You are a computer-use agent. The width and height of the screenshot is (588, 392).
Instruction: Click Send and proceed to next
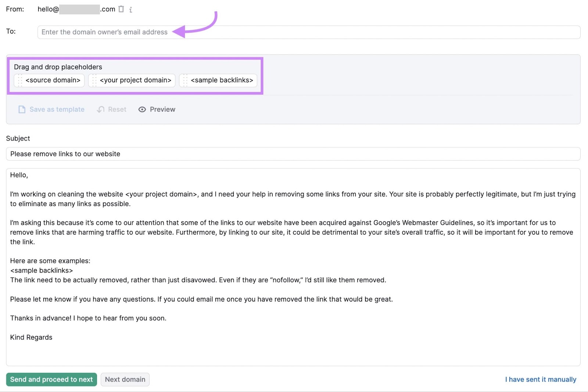click(x=51, y=379)
